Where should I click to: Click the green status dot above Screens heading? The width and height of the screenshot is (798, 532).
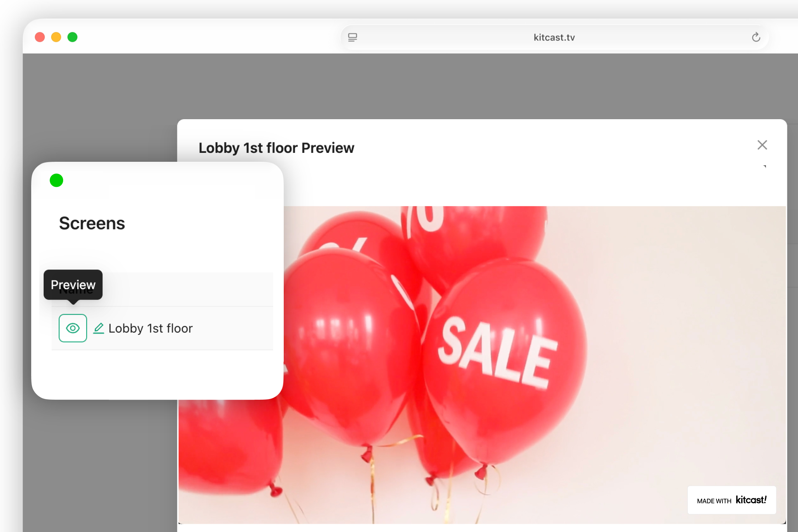(x=56, y=181)
